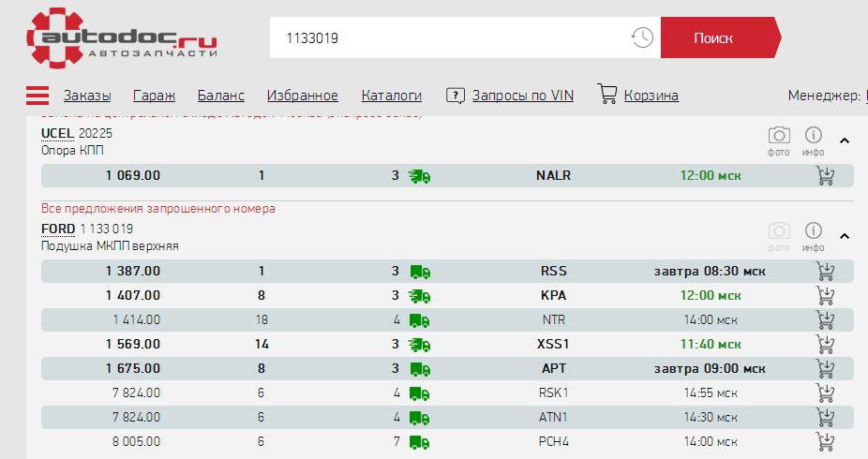Click the truck icon in NTR row
The height and width of the screenshot is (459, 868).
click(419, 320)
